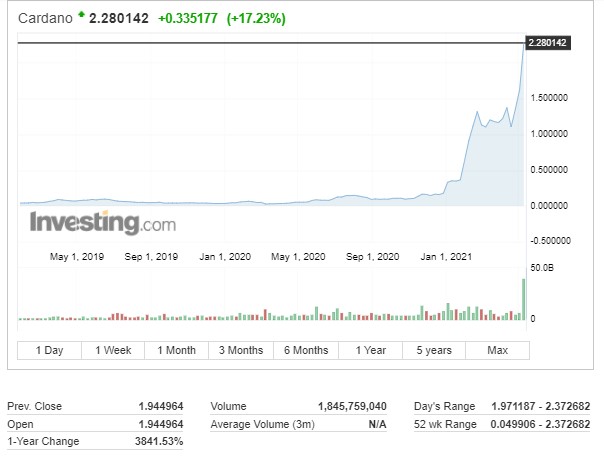604x456 pixels.
Task: Click the 1.000000 y-axis label
Action: click(x=549, y=134)
